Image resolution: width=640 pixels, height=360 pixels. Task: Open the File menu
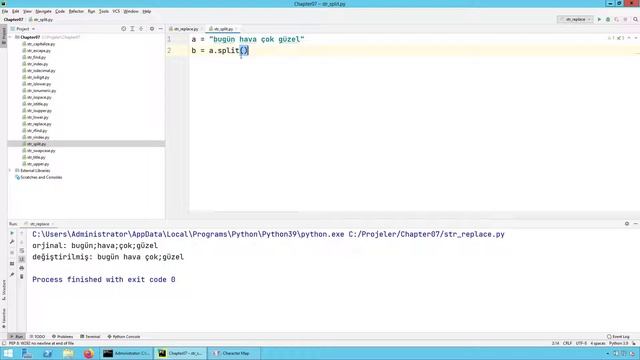point(5,11)
